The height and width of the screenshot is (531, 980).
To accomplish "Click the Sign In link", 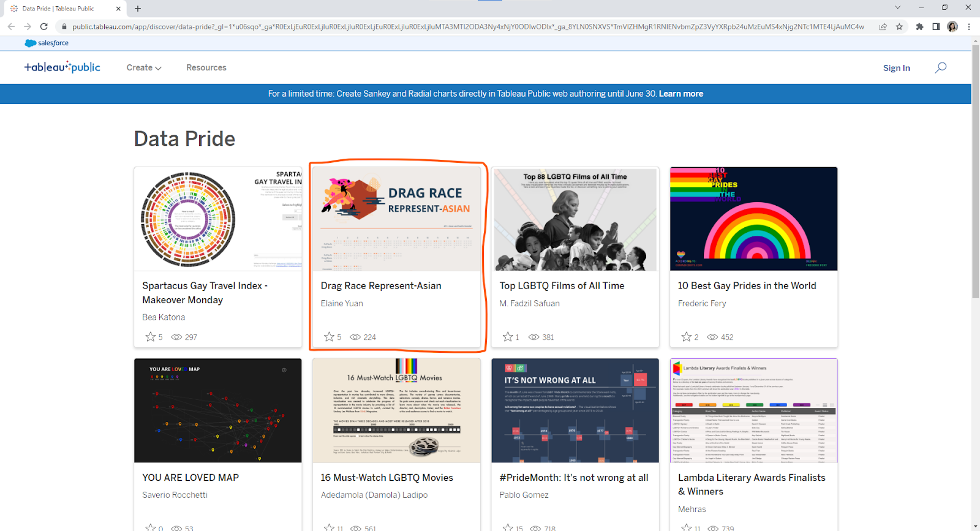I will (x=897, y=68).
